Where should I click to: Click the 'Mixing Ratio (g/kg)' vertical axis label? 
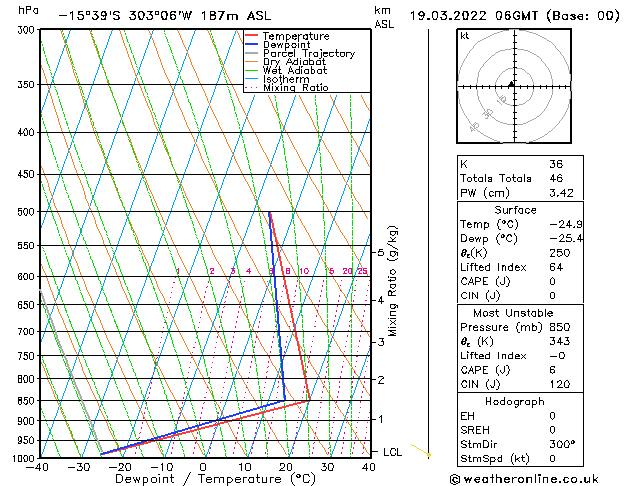392,281
